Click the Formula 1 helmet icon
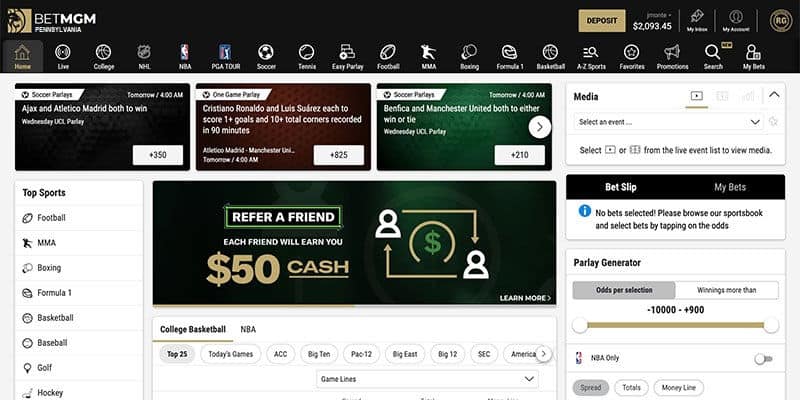 coord(509,52)
